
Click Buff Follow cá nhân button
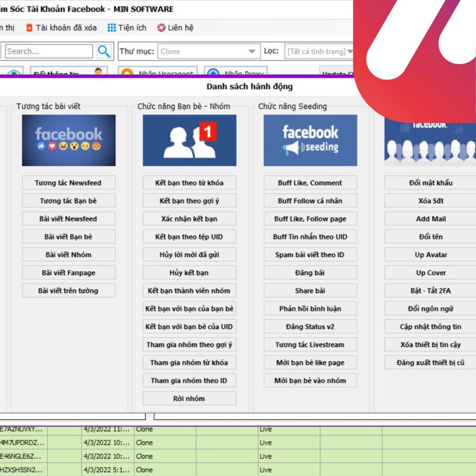click(x=310, y=201)
